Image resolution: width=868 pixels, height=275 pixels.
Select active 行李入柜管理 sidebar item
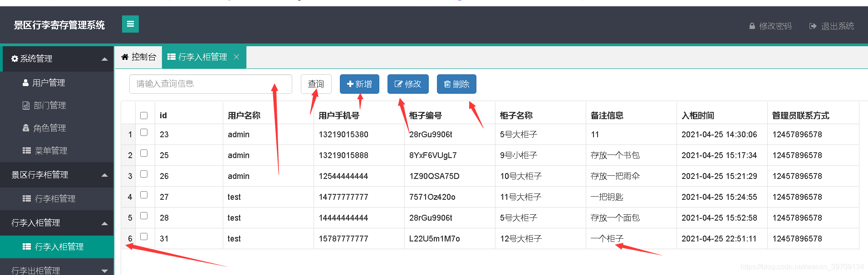[57, 247]
